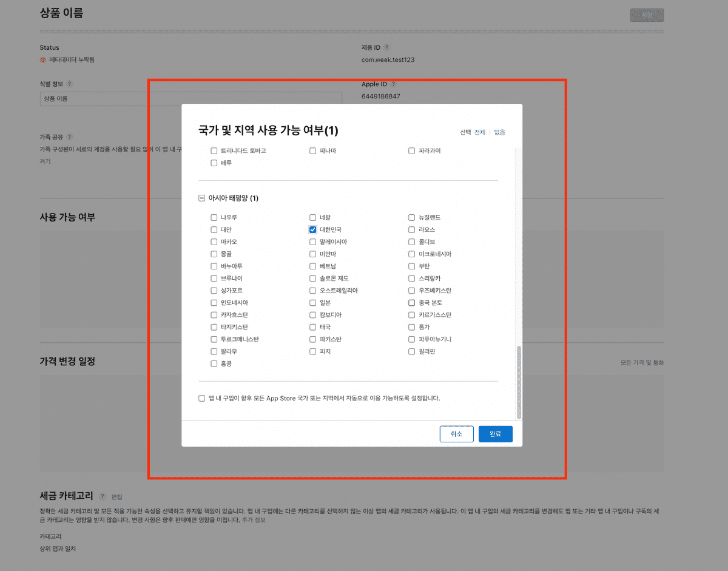Click the 식별 정보 text field
Viewport: 728px width, 571px height.
(x=190, y=98)
